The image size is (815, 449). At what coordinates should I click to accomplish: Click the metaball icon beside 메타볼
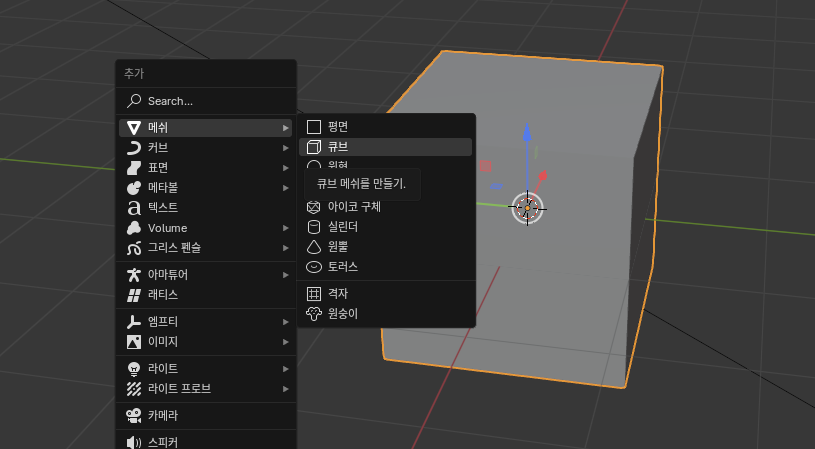(x=134, y=188)
